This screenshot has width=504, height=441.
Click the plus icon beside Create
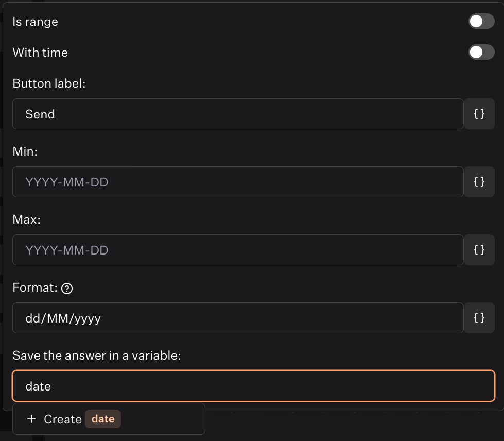click(x=31, y=419)
